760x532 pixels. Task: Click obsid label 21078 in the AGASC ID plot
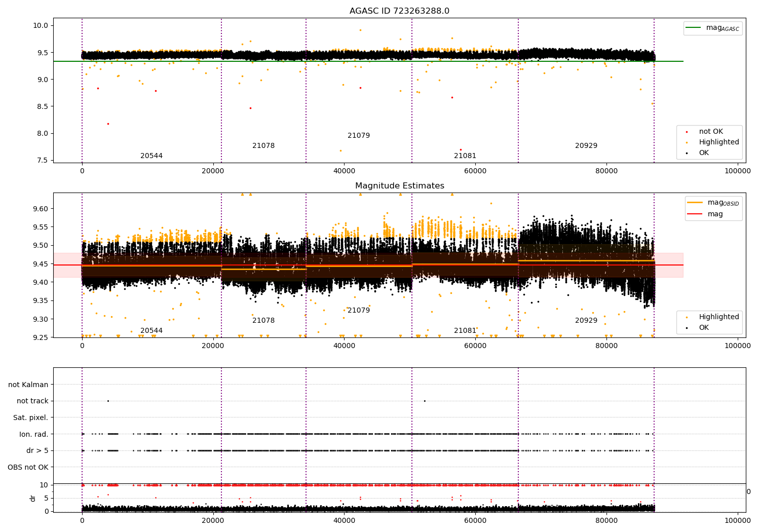(x=263, y=145)
